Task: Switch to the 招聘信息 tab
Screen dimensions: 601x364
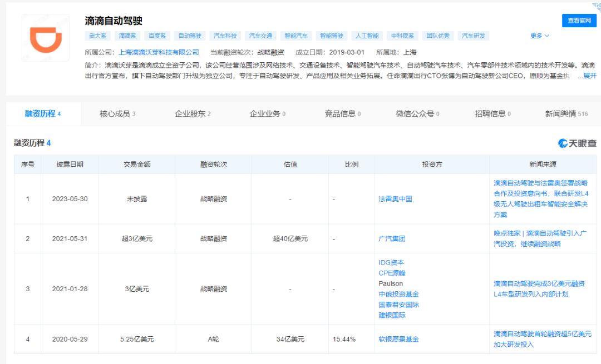Action: point(492,114)
